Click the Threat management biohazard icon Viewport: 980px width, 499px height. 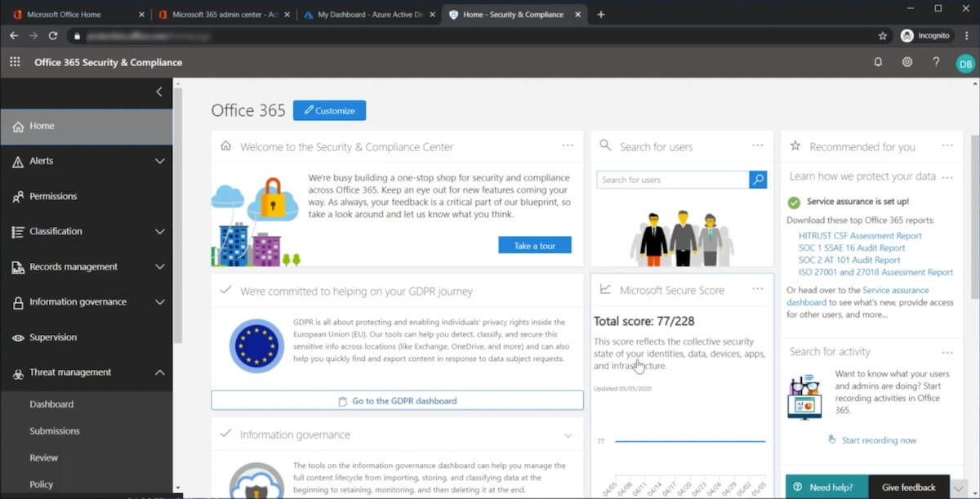coord(18,373)
